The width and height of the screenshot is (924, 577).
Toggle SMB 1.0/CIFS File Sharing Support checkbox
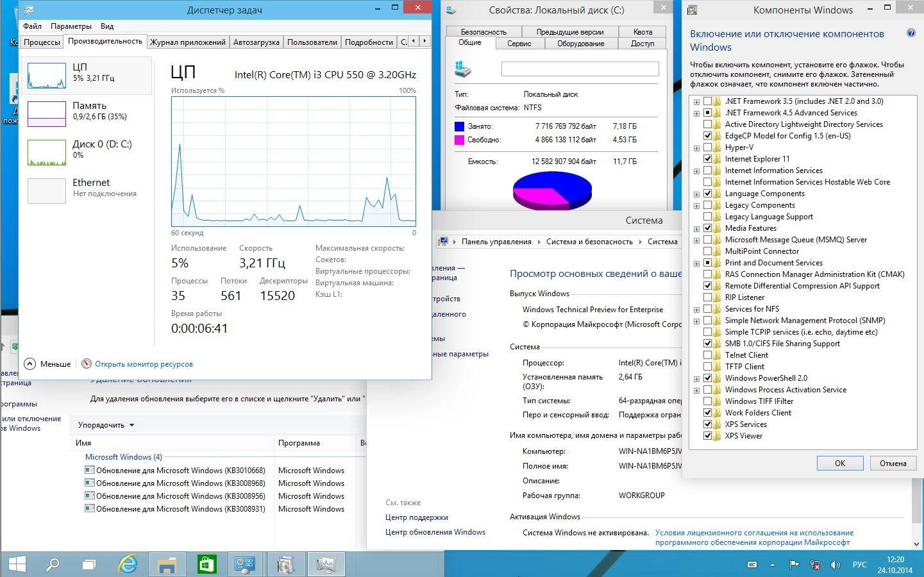(708, 344)
